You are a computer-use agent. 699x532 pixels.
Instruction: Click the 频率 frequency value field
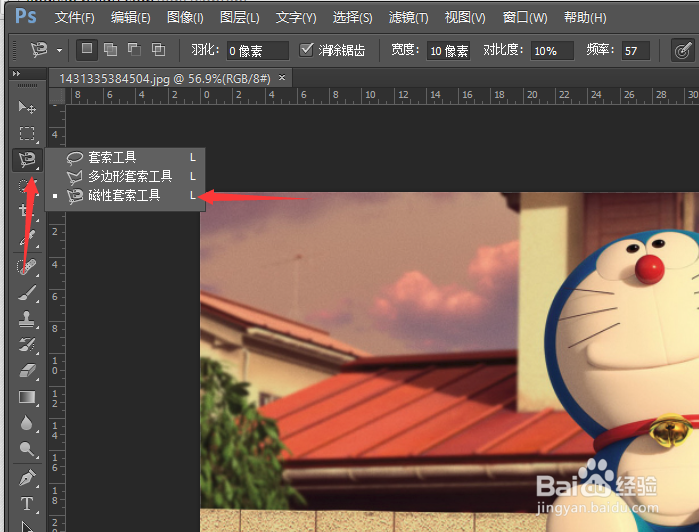click(636, 50)
